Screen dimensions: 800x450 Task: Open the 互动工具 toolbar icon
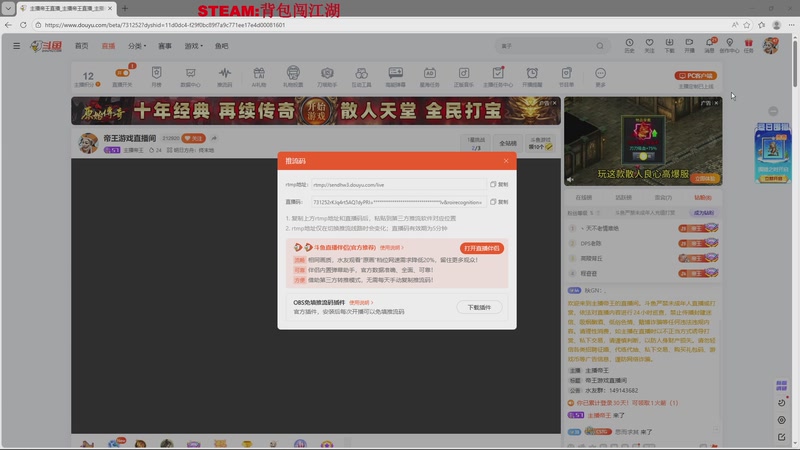pyautogui.click(x=361, y=77)
